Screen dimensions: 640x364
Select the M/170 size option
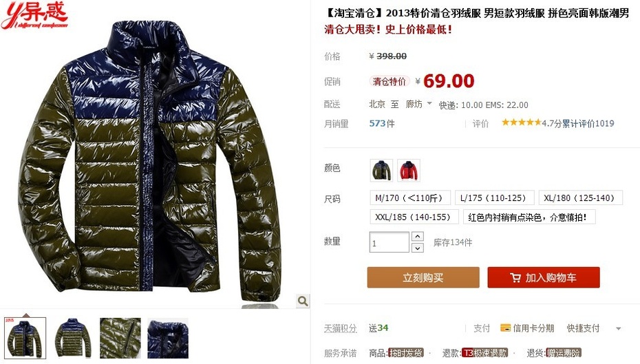pos(409,198)
